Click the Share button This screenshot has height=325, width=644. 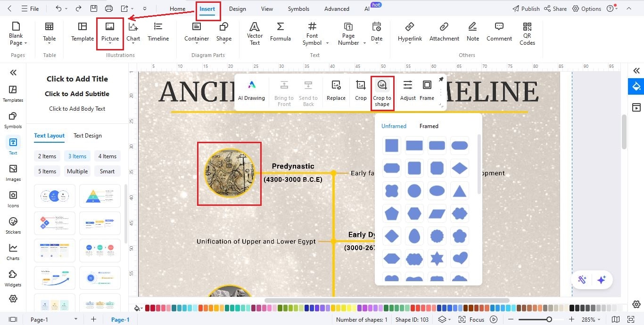click(555, 8)
